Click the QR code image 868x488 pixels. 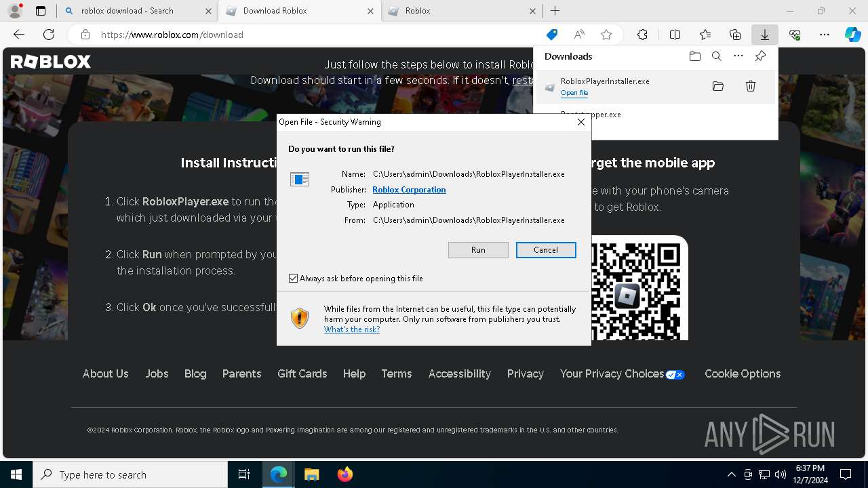click(636, 290)
